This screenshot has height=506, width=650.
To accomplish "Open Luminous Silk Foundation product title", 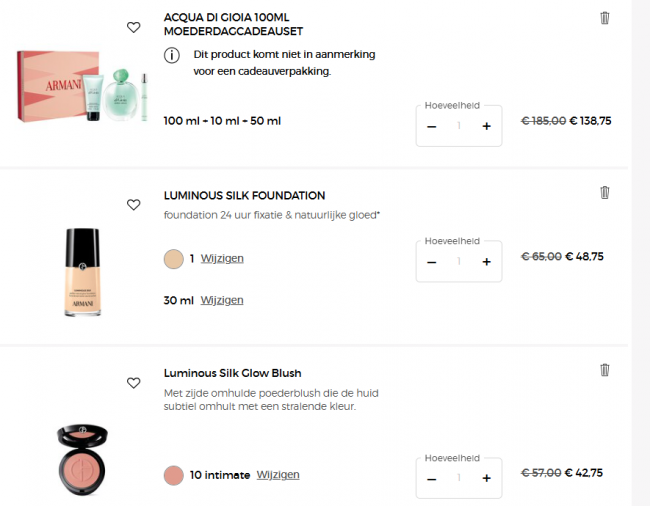I will (244, 196).
